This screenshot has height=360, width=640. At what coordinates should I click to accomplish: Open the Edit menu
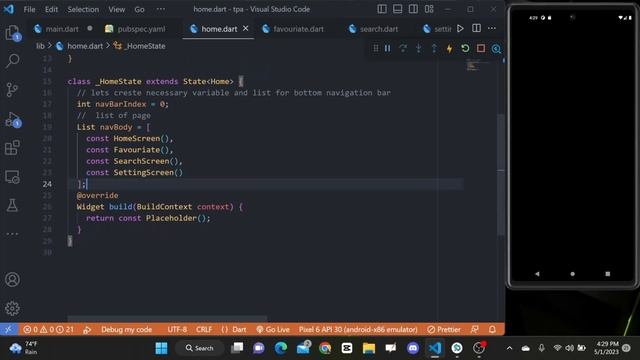coord(51,9)
